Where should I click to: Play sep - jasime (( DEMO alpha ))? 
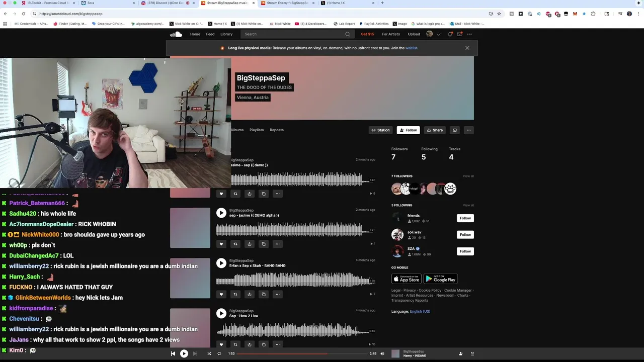pyautogui.click(x=221, y=213)
